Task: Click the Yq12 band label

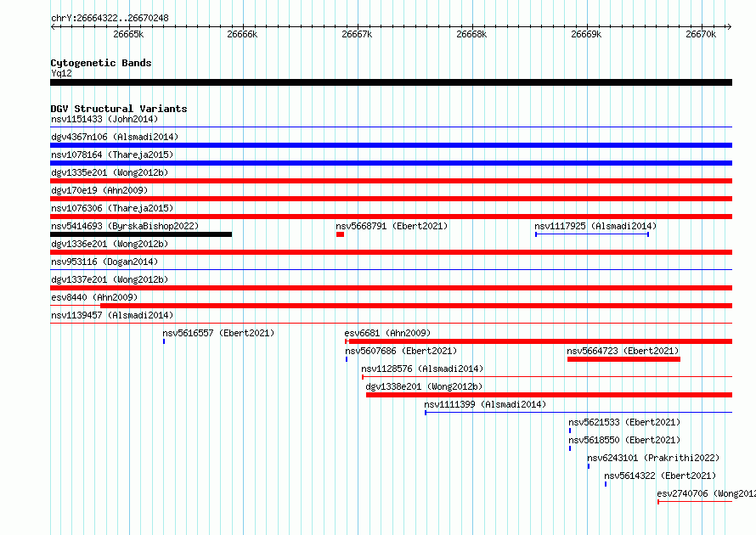Action: point(61,73)
